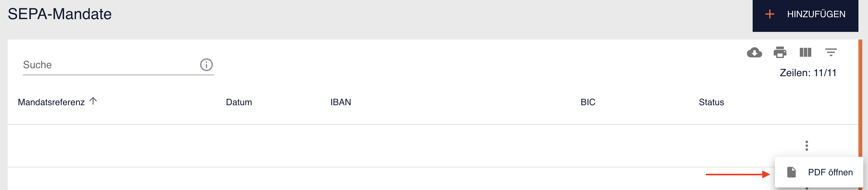Select the first empty table row
Screen dimensions: 868x190
click(x=337, y=146)
